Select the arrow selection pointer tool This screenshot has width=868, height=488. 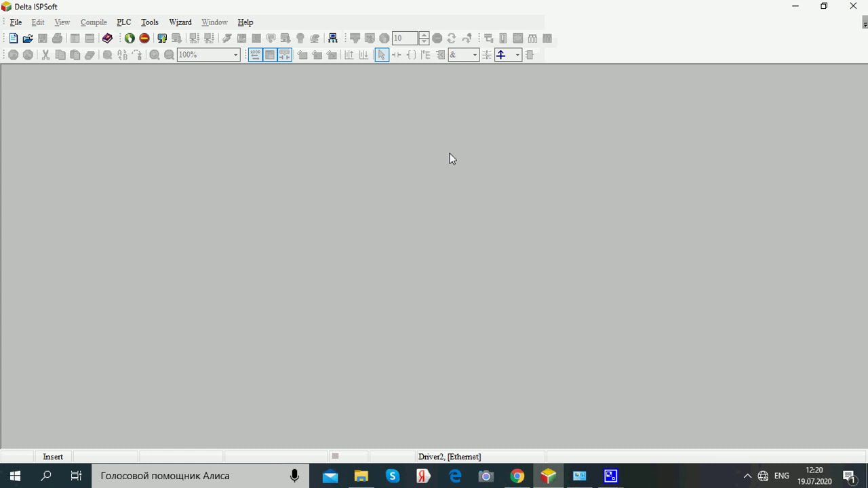pos(382,55)
